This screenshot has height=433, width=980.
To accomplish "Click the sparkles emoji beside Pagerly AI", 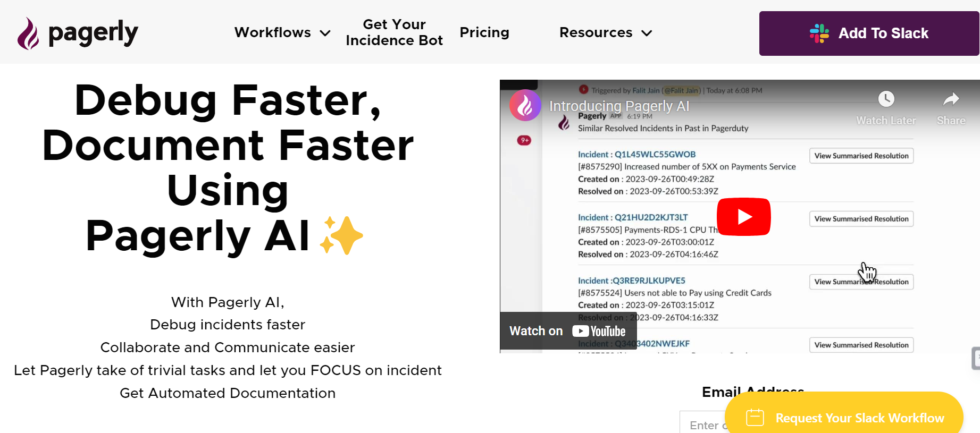I will pyautogui.click(x=341, y=235).
